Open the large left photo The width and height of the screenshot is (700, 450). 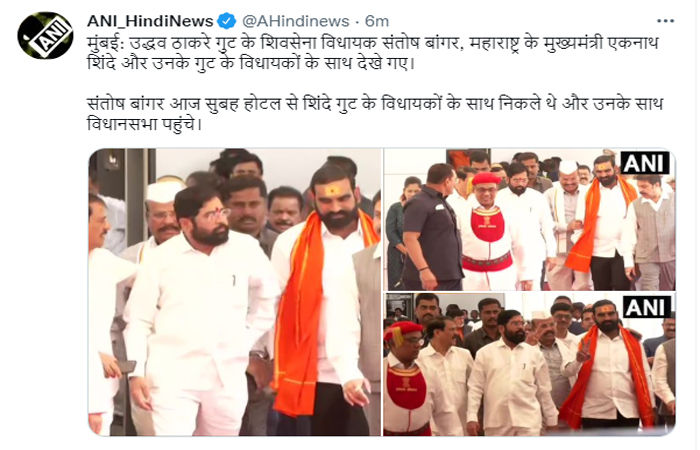(x=235, y=292)
